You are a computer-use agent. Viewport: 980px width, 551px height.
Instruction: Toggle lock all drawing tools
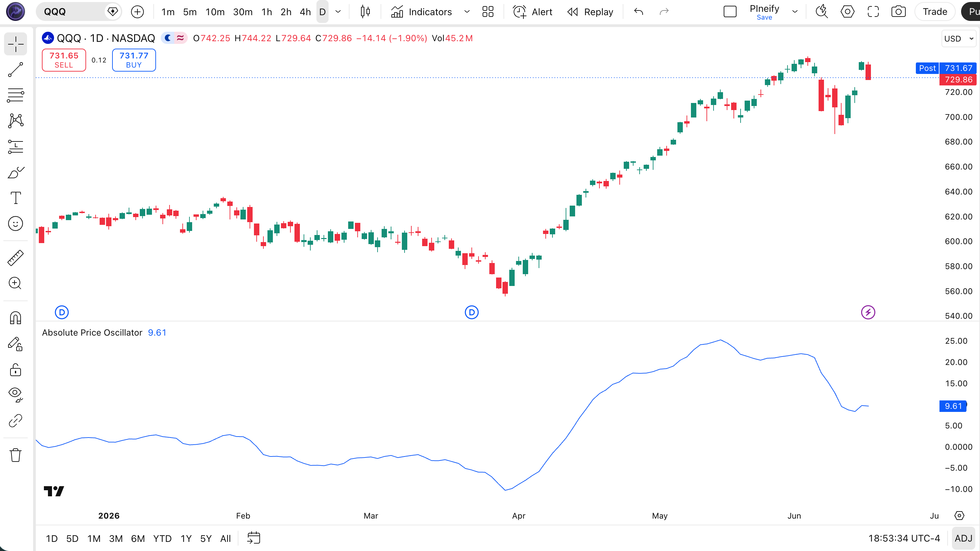pos(16,370)
